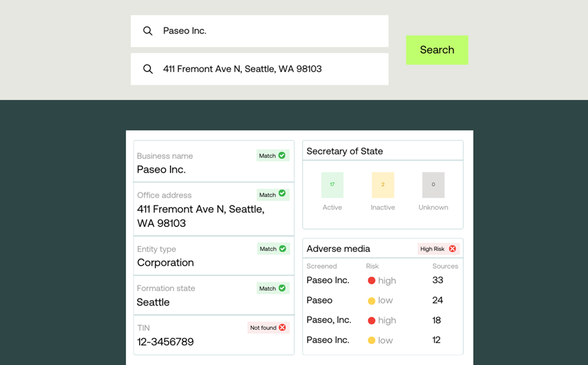588x365 pixels.
Task: Click the sources count 18
Action: pyautogui.click(x=436, y=321)
